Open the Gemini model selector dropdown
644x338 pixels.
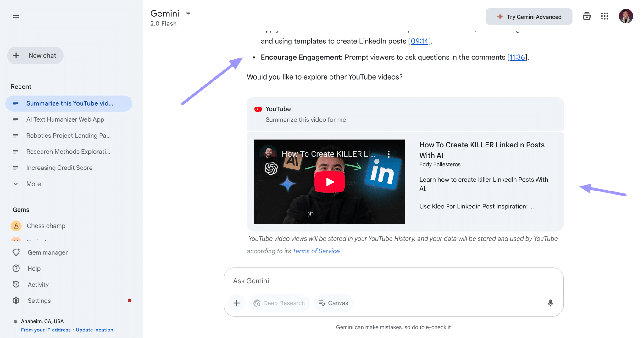188,14
